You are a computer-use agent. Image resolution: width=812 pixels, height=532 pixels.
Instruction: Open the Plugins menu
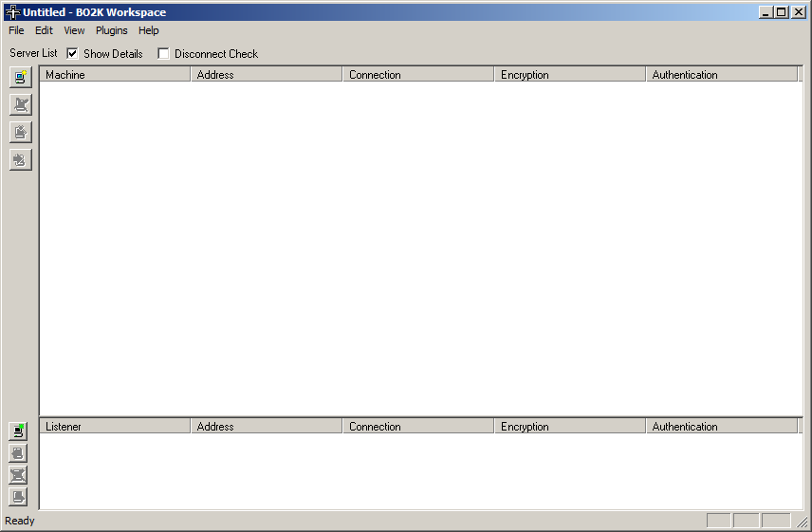click(111, 30)
